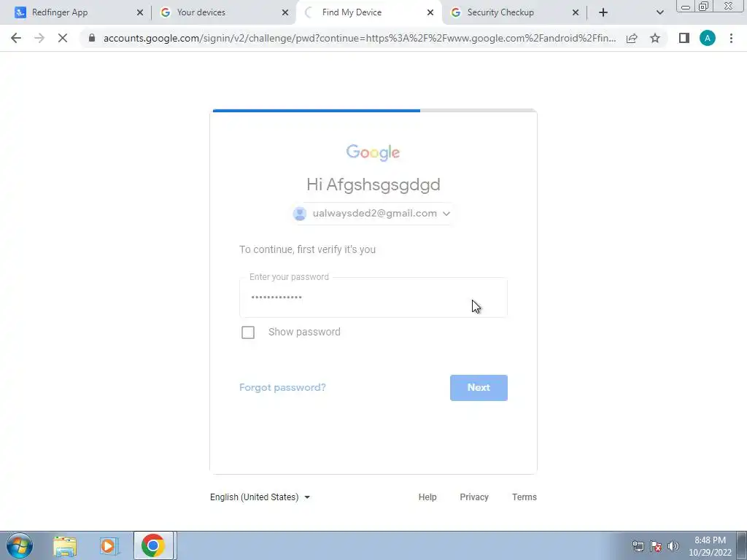Focus the Enter your password field

pyautogui.click(x=373, y=297)
